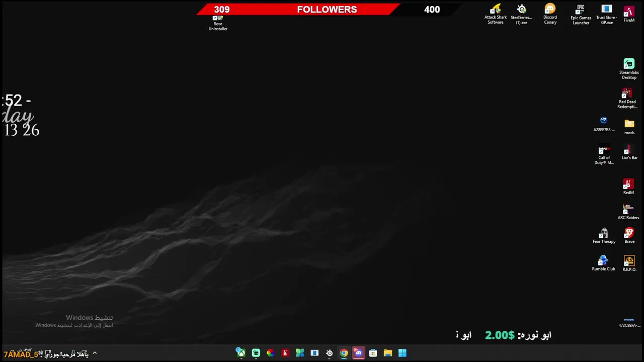This screenshot has width=644, height=362.
Task: Select the Revo Uninstaller desktop icon
Action: pos(218,24)
